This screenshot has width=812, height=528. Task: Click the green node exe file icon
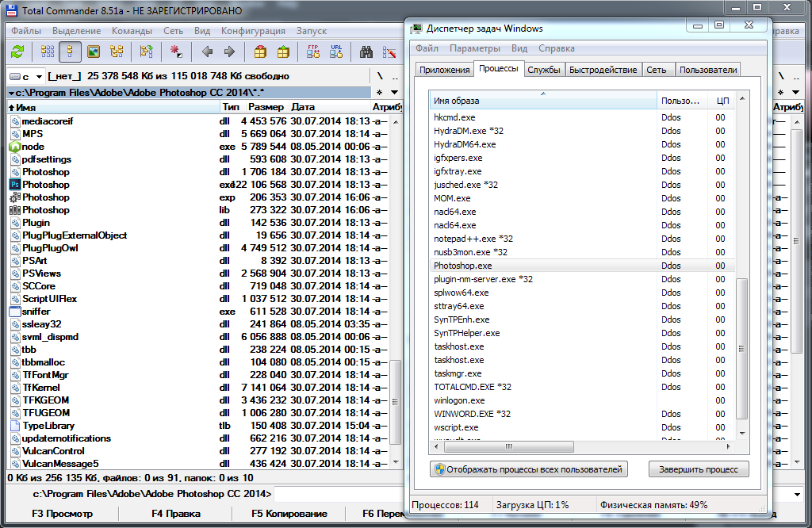15,147
